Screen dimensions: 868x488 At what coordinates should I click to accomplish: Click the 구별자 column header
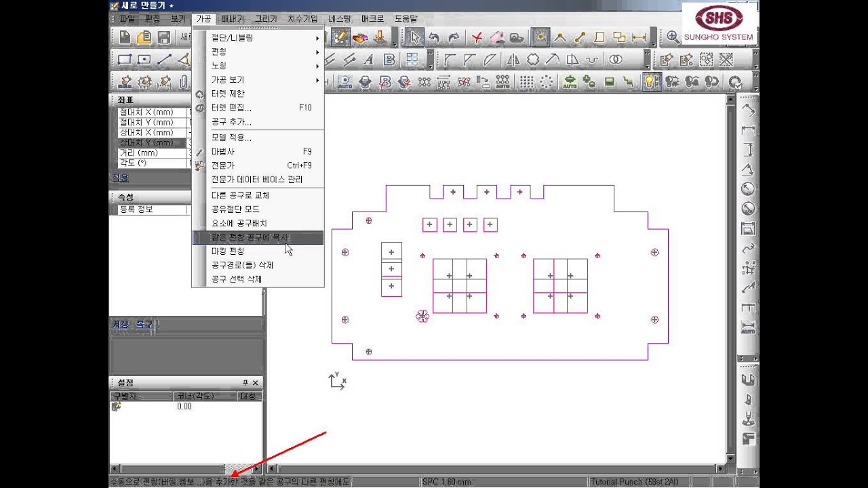[141, 396]
